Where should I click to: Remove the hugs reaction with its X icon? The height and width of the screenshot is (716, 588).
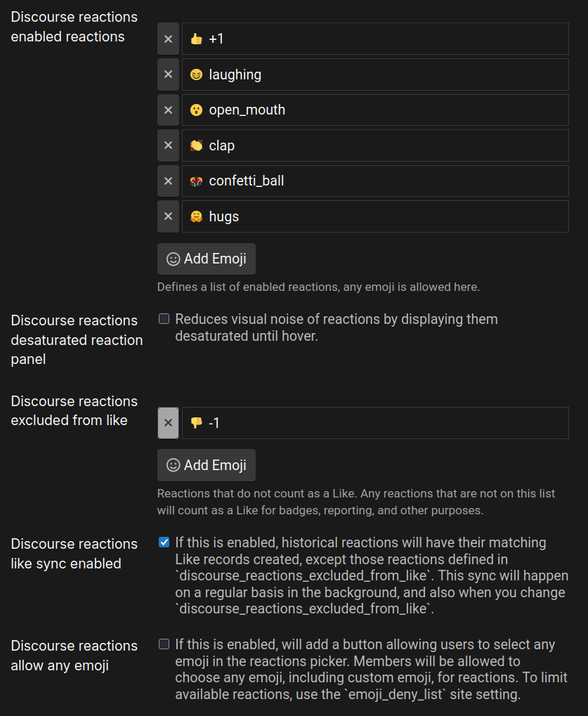coord(168,216)
